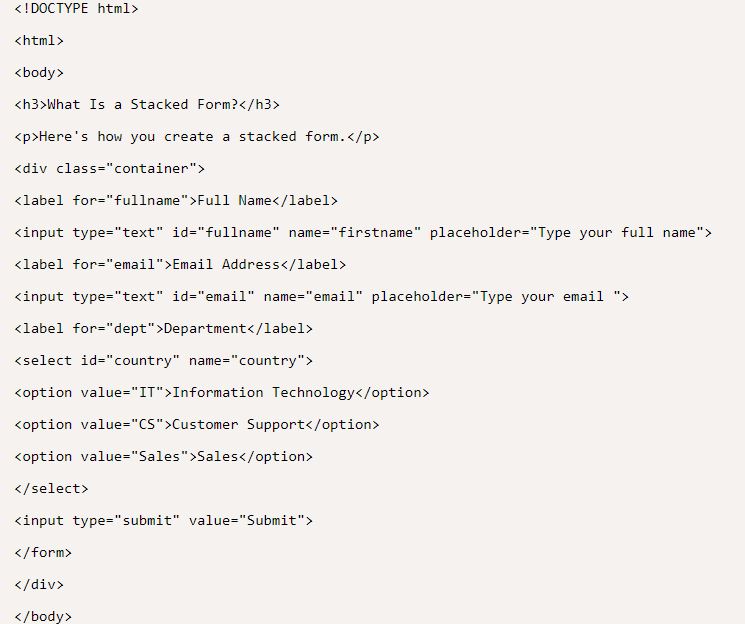The height and width of the screenshot is (624, 745).
Task: Click the email text input code line
Action: (321, 296)
